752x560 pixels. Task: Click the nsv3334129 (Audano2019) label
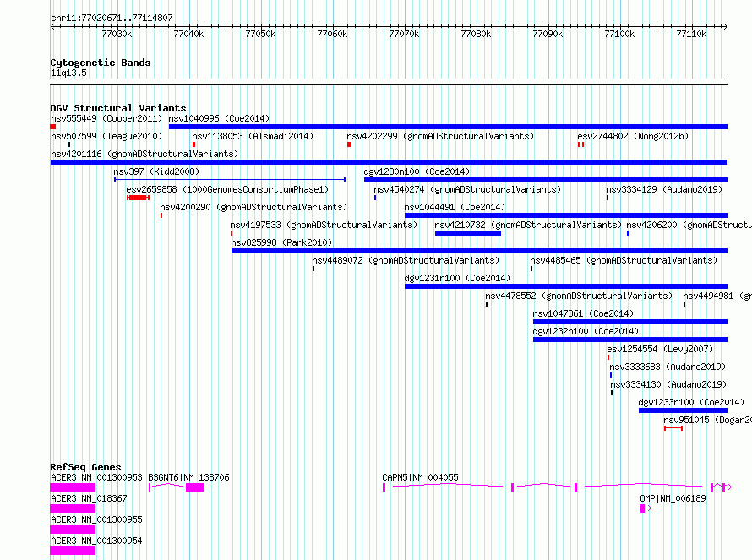[x=664, y=189]
